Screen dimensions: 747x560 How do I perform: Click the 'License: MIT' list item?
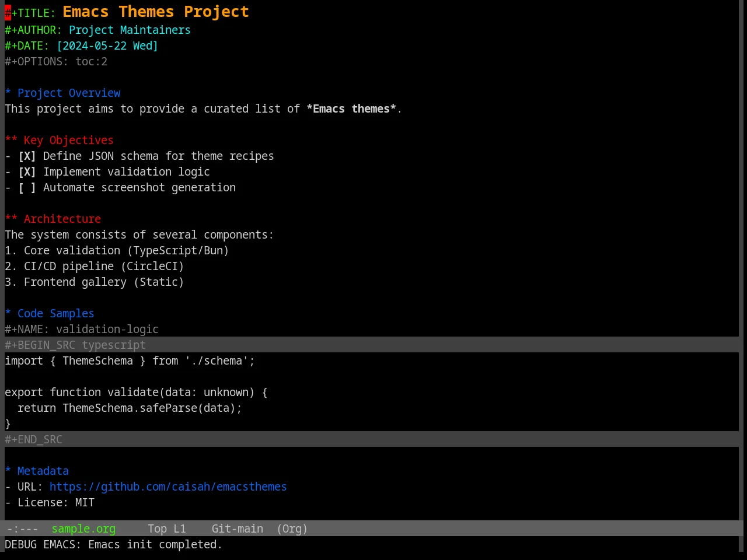(50, 502)
